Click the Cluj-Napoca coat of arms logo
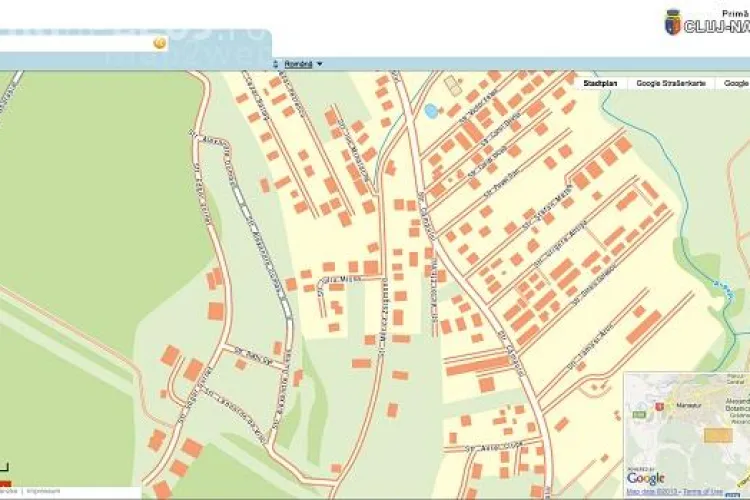 673,22
